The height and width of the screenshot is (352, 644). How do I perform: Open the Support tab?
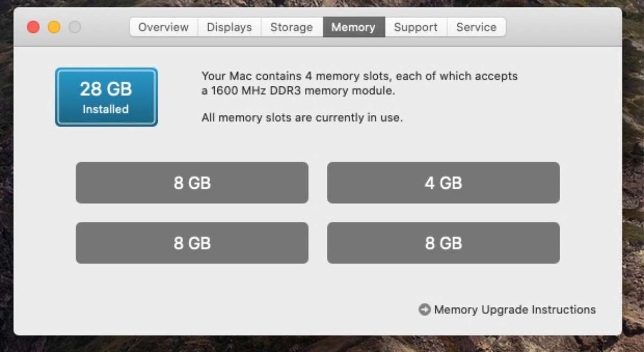coord(415,27)
